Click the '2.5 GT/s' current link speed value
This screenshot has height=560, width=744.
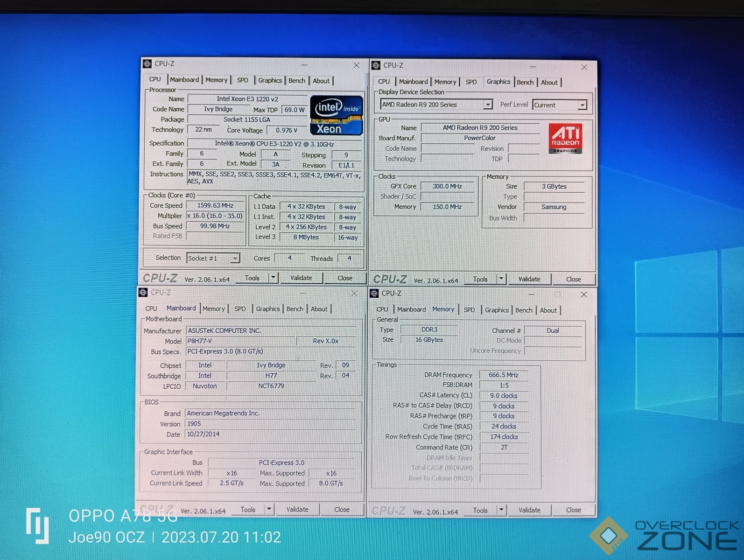coord(232,483)
